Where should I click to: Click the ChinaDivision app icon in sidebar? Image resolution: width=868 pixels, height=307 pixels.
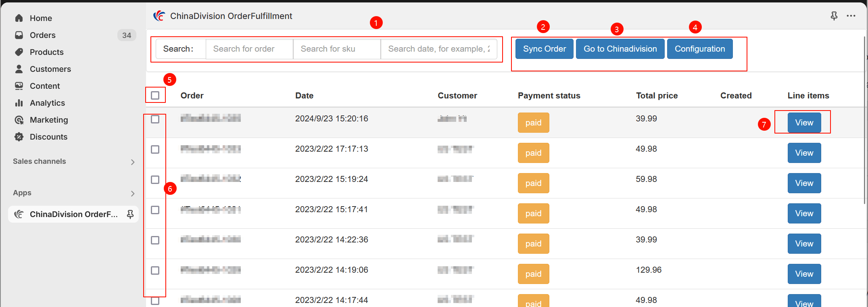click(19, 214)
